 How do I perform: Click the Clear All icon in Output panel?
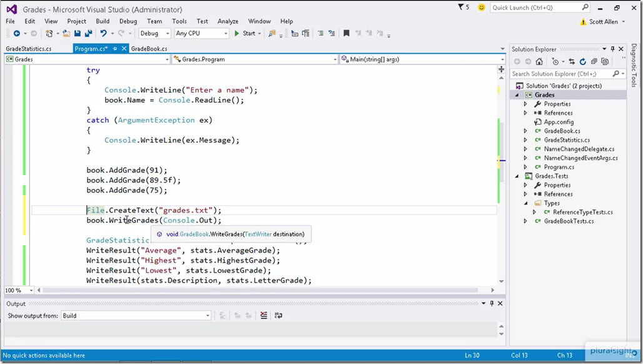click(264, 315)
